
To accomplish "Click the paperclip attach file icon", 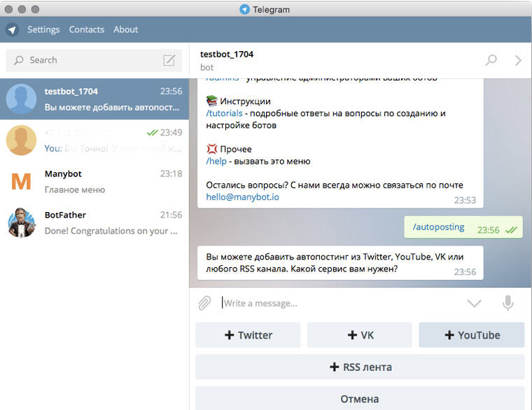I will coord(204,303).
